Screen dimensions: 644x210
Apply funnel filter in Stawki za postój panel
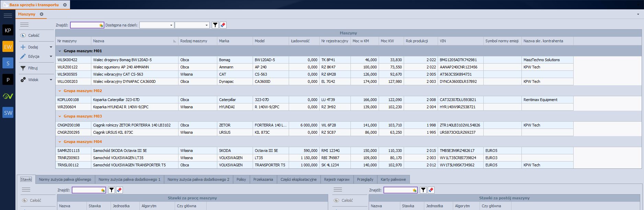pyautogui.click(x=423, y=190)
